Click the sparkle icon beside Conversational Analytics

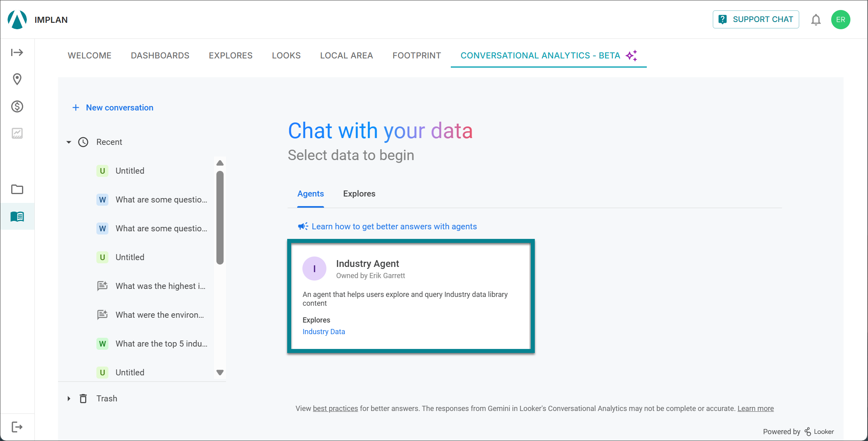click(x=632, y=56)
